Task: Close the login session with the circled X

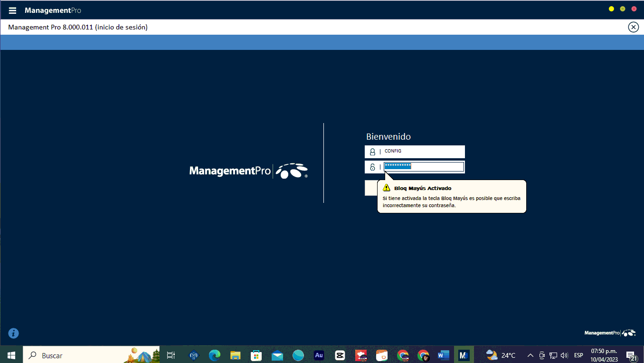Action: coord(633,27)
